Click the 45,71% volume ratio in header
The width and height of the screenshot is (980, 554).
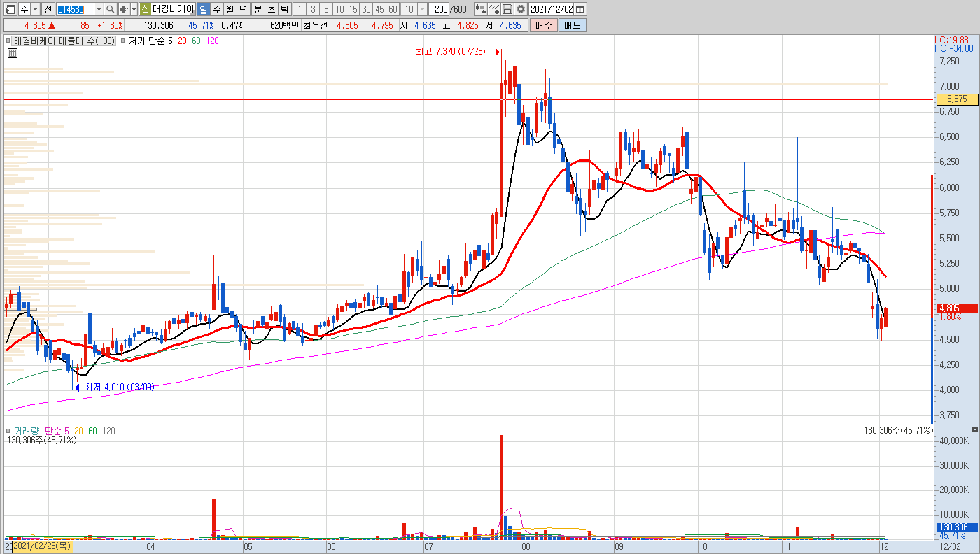[x=202, y=25]
